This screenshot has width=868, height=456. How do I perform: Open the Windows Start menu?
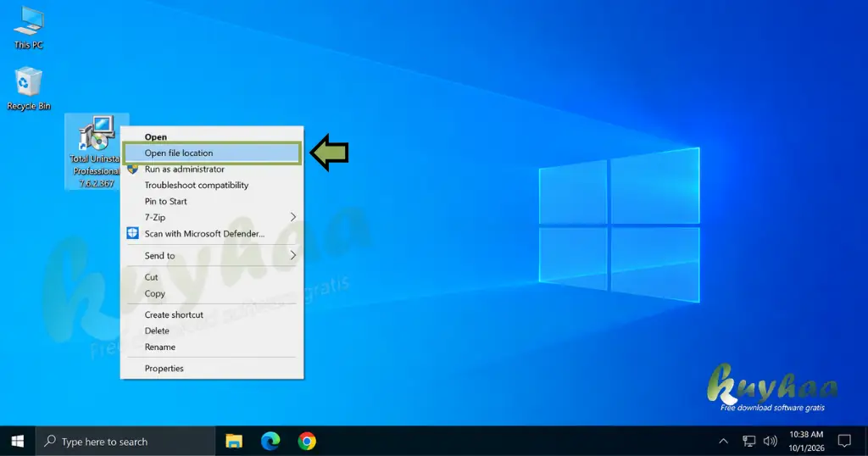18,441
